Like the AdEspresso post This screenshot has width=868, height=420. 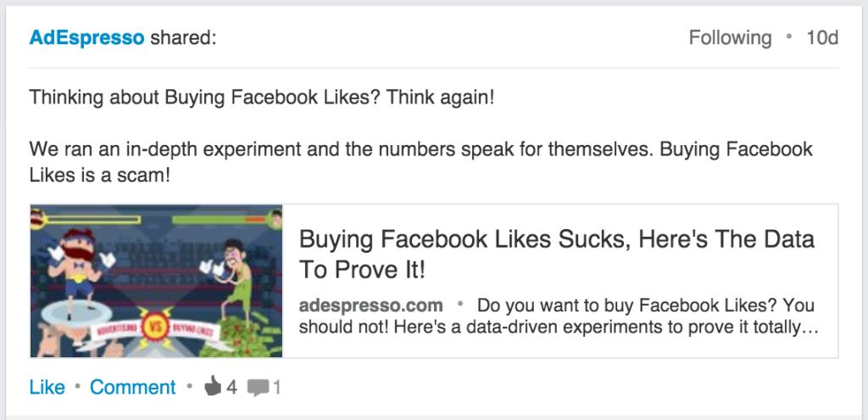[47, 387]
